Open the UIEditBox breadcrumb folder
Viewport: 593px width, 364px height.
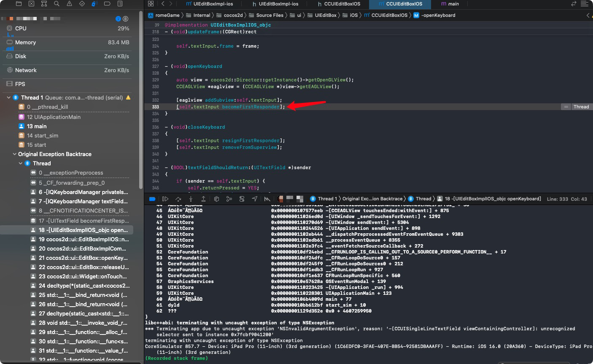322,15
